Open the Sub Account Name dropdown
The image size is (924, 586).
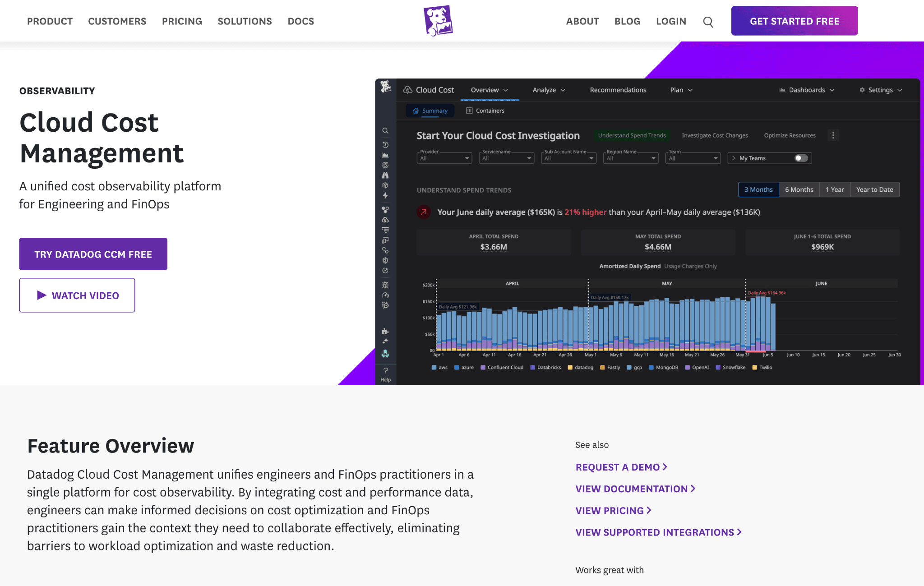pyautogui.click(x=569, y=158)
